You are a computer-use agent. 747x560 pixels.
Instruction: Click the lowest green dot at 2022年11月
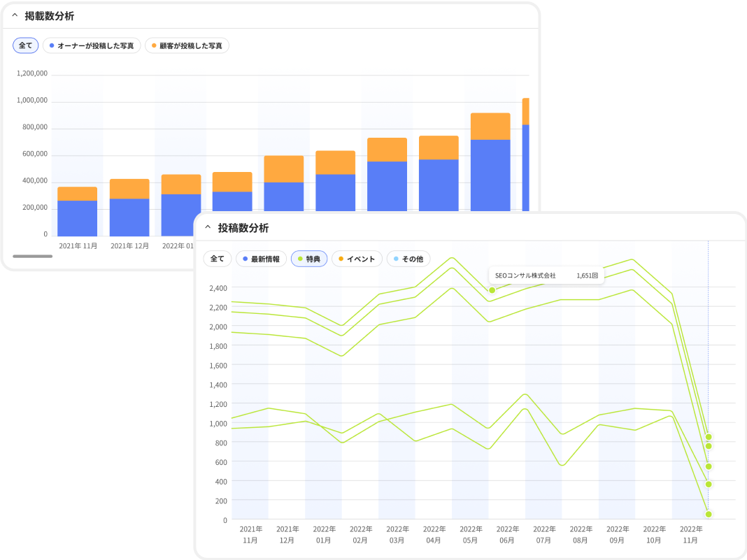click(x=709, y=515)
